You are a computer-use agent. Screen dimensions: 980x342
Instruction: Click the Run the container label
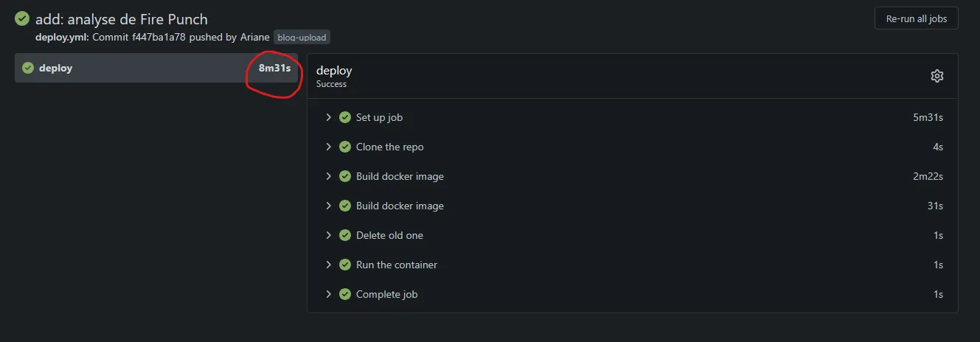[397, 265]
